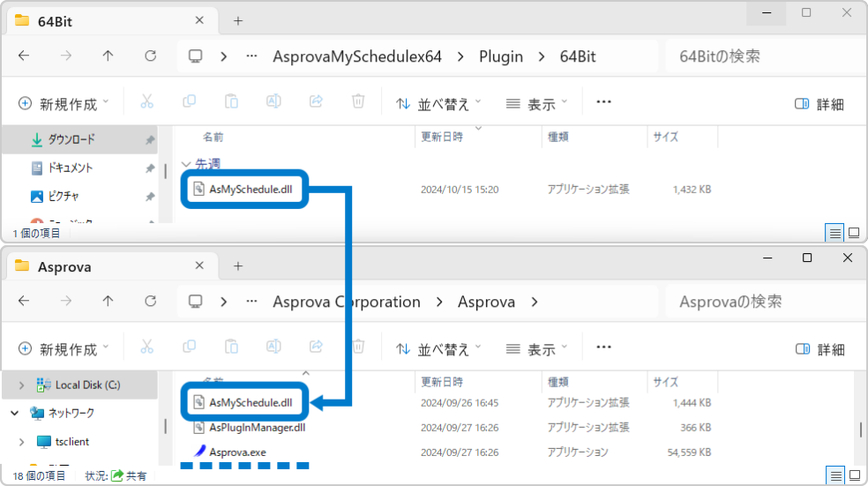Click the Share icon in 64Bit window

(x=316, y=101)
